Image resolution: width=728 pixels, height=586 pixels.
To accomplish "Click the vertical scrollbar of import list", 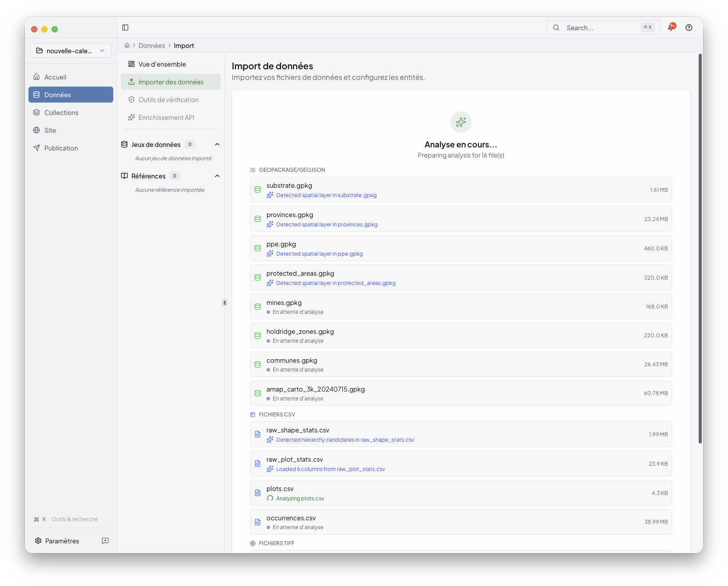I will tap(700, 249).
